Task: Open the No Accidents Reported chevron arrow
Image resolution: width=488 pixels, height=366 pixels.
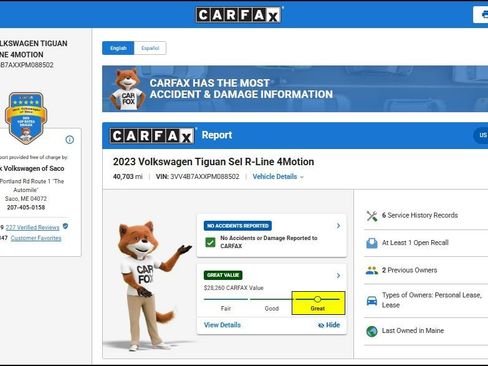Action: point(338,226)
